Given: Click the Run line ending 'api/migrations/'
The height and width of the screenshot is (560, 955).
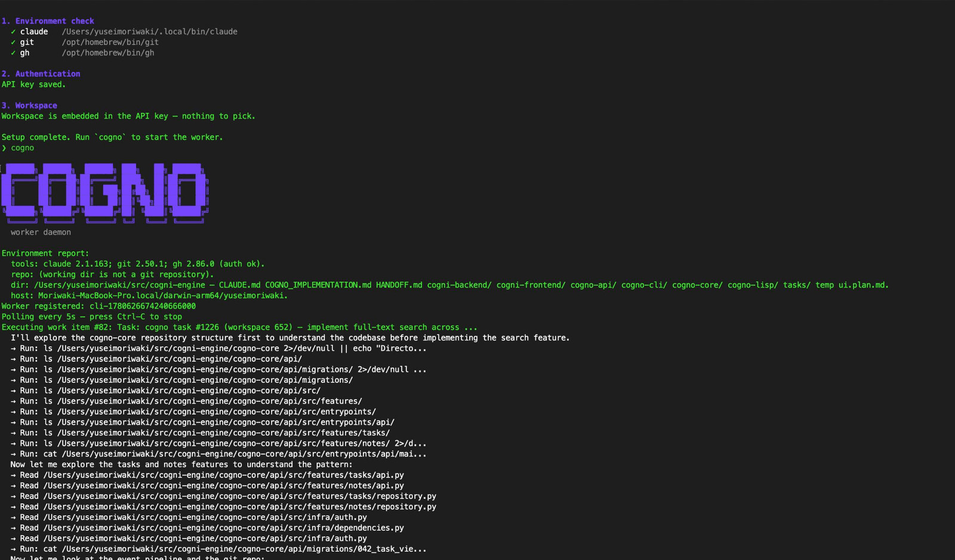Looking at the screenshot, I should pos(181,380).
